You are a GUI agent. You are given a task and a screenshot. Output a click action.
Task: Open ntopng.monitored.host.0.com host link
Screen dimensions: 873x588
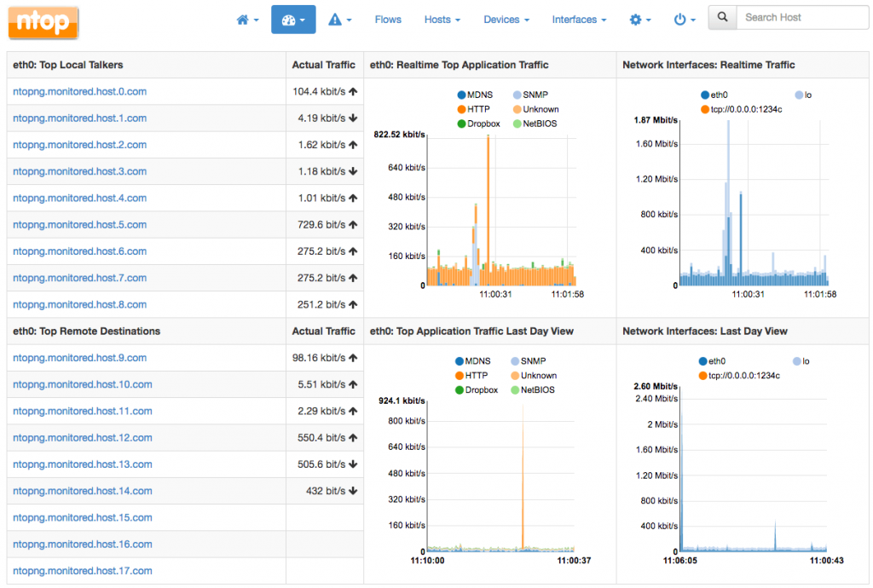(80, 92)
